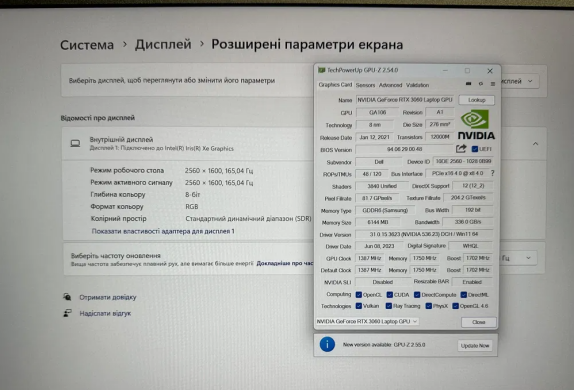Screen dimensions: 574x390
Task: Click the internal display laptop icon
Action: click(75, 143)
